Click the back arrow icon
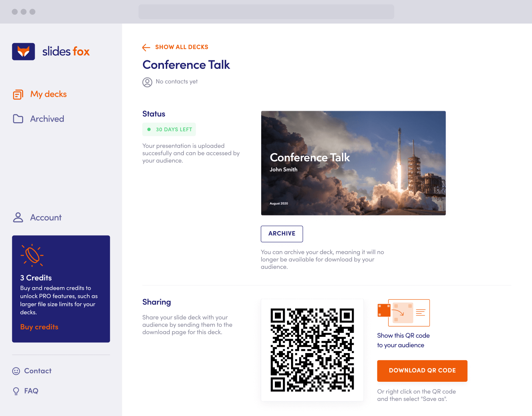Viewport: 532px width, 416px height. coord(146,47)
